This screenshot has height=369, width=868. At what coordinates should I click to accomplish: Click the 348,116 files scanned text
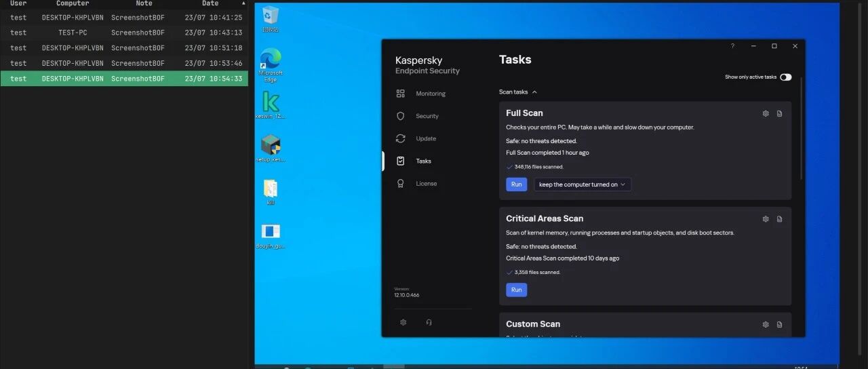tap(538, 167)
